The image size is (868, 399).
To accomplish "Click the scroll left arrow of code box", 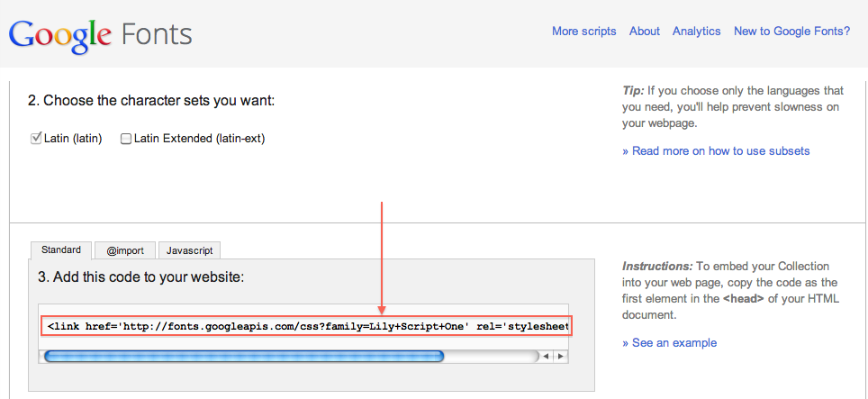I will click(546, 357).
